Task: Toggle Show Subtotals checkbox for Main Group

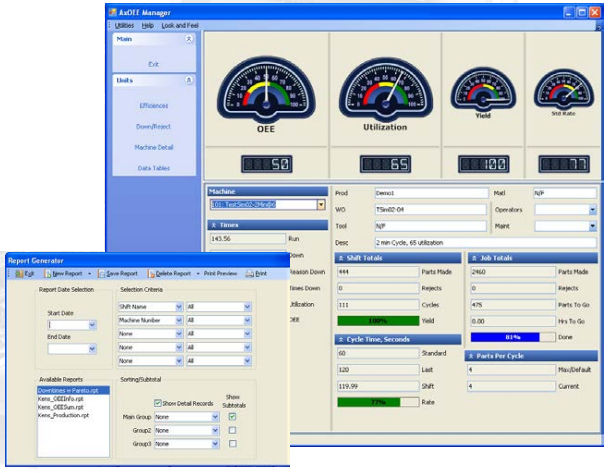Action: click(232, 417)
